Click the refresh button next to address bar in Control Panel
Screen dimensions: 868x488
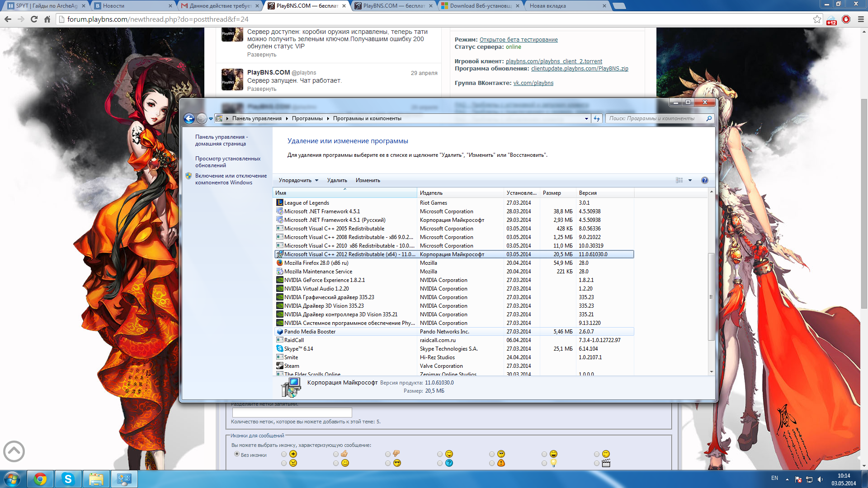point(597,118)
